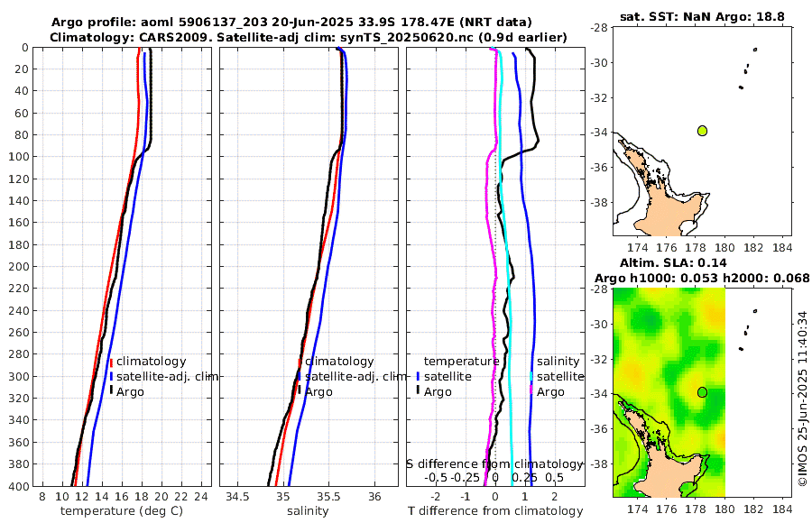This screenshot has height=523, width=812.
Task: Click the 'sat. SST: NaN Argo: 18.8' heading
Action: pyautogui.click(x=702, y=16)
